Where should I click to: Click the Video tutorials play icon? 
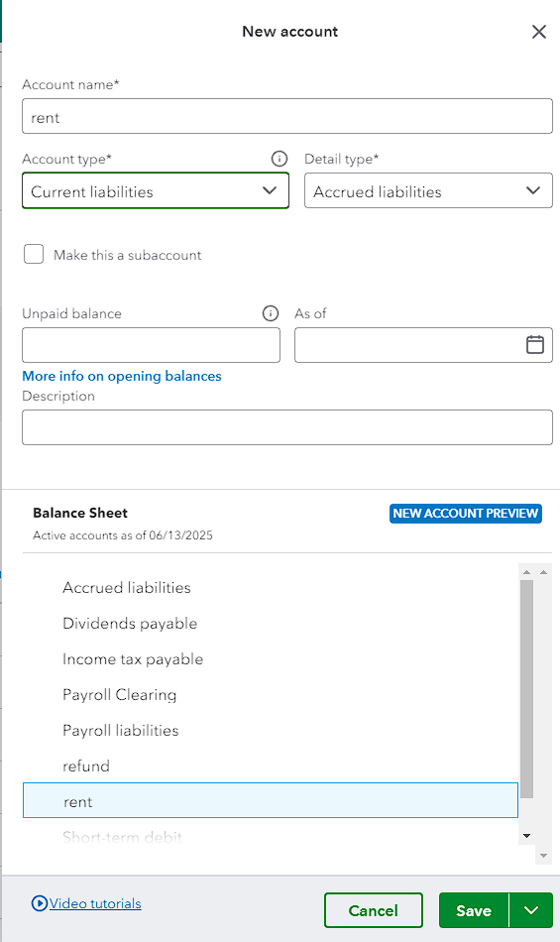tap(39, 903)
